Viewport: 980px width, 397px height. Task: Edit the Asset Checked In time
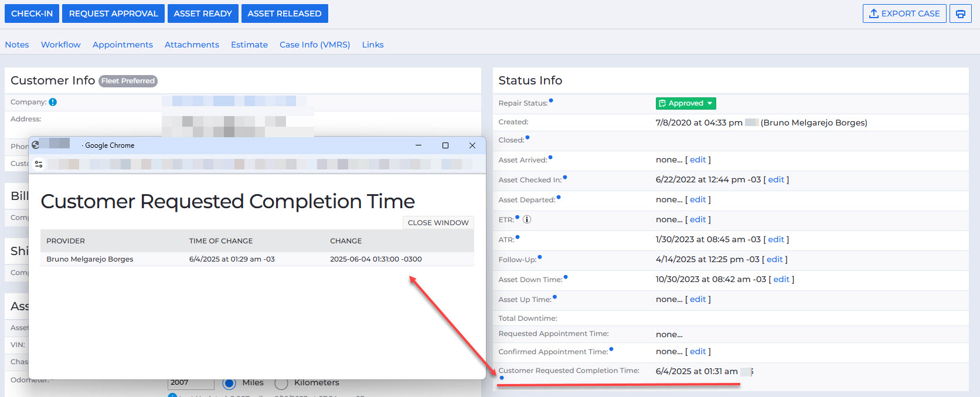click(775, 179)
